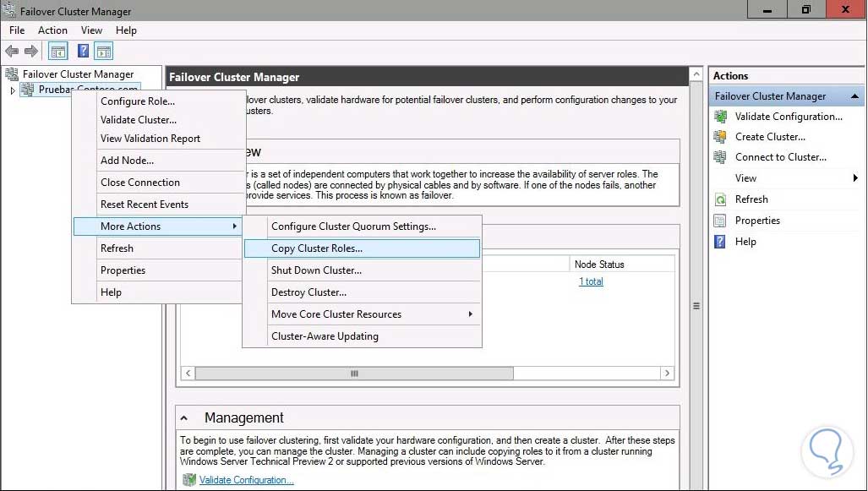
Task: Go forward with the toolbar arrow
Action: [31, 52]
